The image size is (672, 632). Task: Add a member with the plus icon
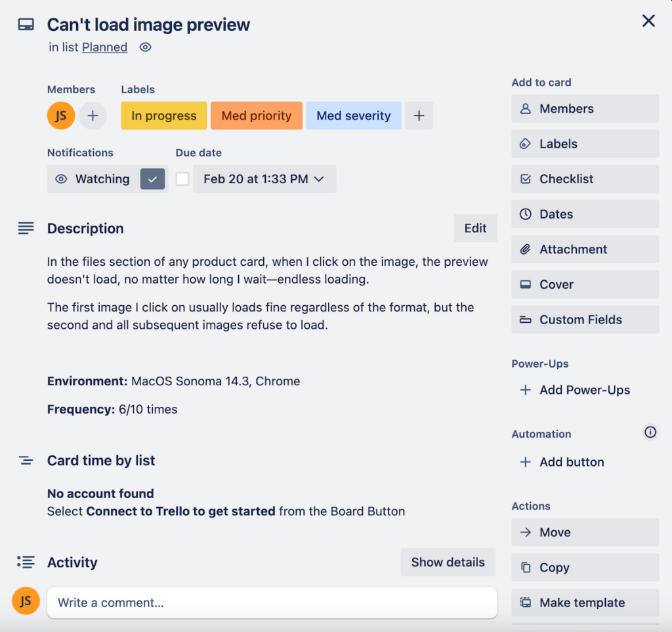click(93, 116)
